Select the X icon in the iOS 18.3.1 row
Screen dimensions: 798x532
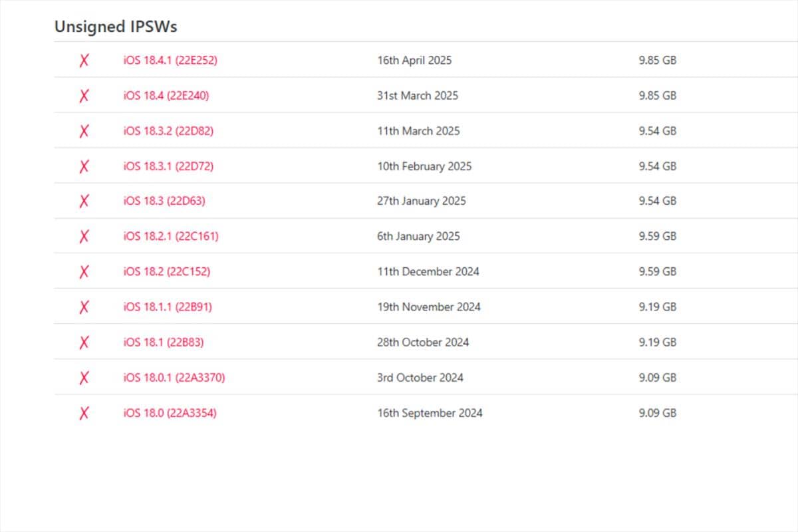pos(84,166)
